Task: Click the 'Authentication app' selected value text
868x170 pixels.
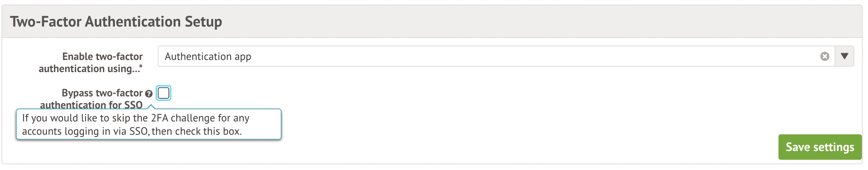Action: click(208, 57)
